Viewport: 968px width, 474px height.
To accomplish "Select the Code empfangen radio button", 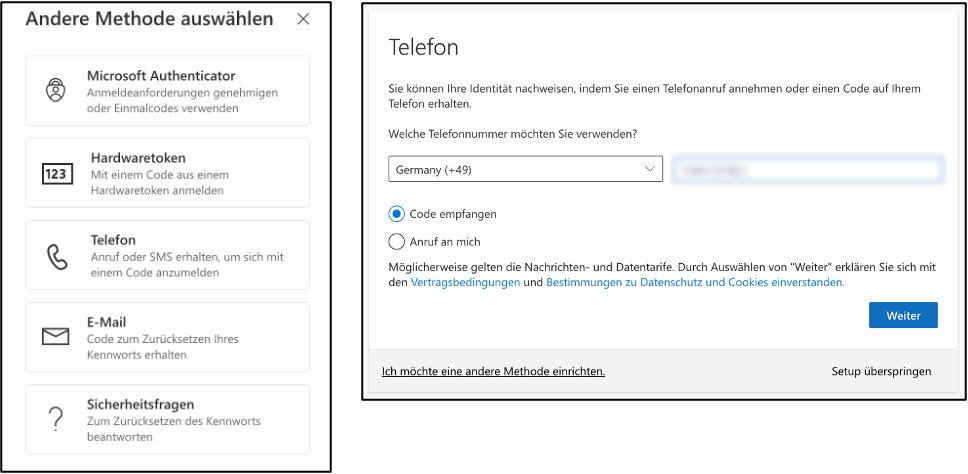I will tap(396, 214).
